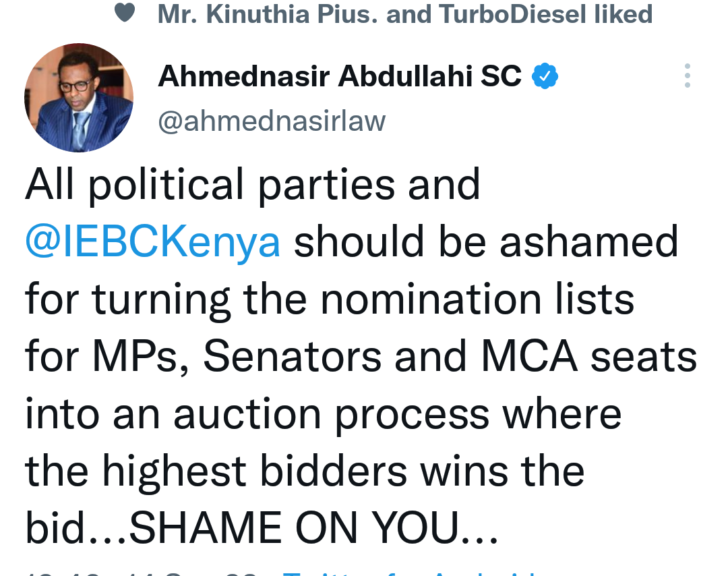Tap the text 'should be ashamed'
This screenshot has width=728, height=576.
486,241
